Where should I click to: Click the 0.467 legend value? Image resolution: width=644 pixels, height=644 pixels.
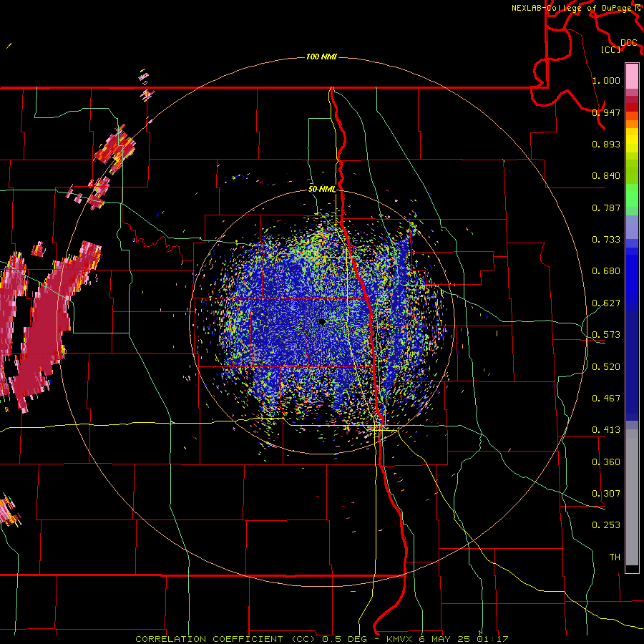[606, 399]
